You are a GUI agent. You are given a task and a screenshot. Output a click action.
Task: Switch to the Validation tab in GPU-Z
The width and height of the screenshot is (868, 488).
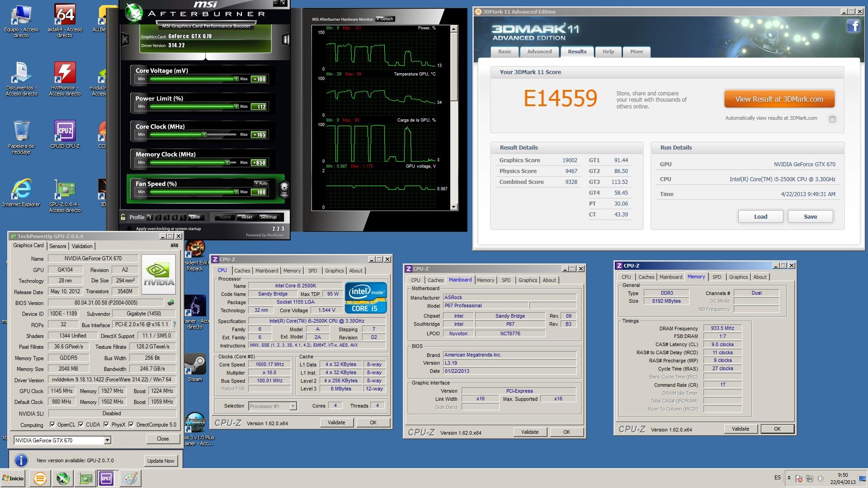tap(82, 246)
